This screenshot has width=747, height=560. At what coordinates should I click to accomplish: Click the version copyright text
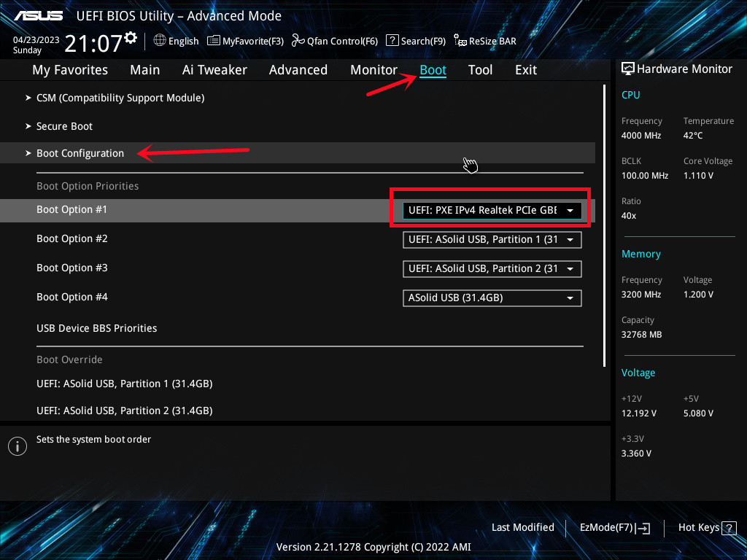point(373,547)
